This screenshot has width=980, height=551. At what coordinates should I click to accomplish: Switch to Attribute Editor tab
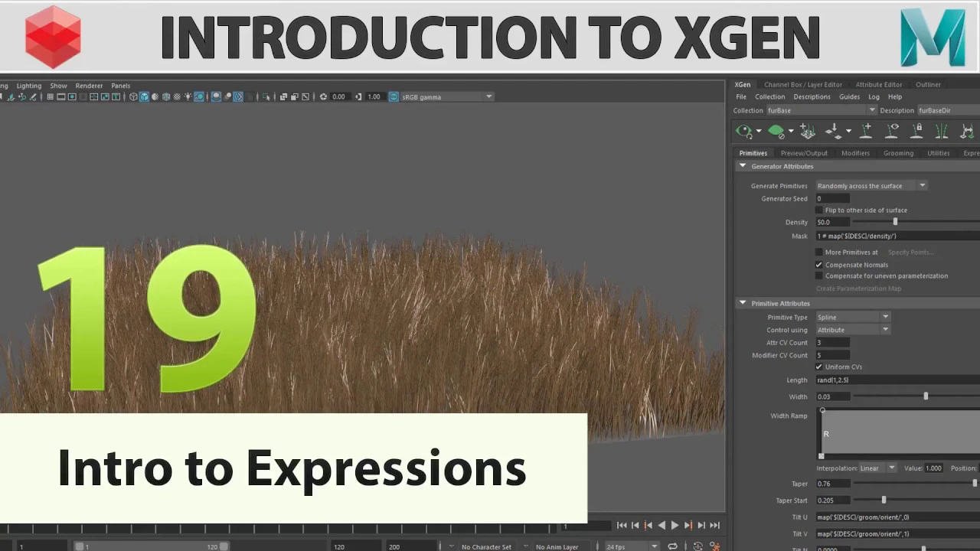coord(879,84)
